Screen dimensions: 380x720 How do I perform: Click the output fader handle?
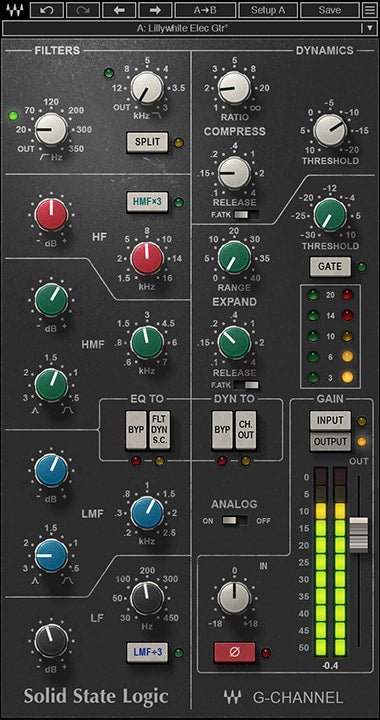359,534
